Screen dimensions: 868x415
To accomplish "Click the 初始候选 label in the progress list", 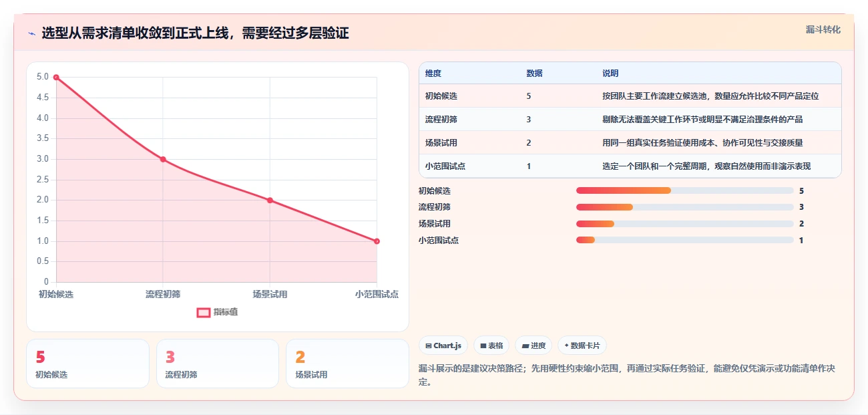I will [x=435, y=191].
